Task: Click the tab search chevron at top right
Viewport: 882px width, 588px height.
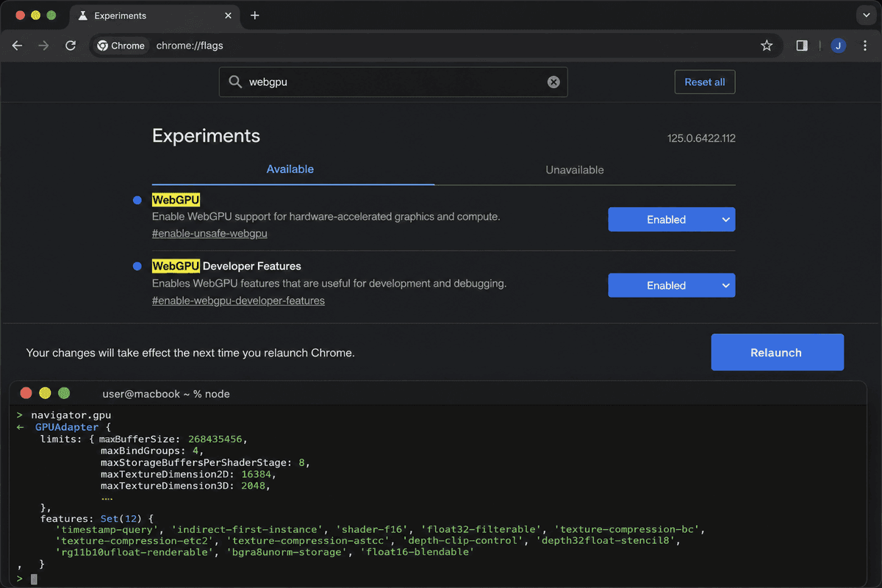Action: click(865, 15)
